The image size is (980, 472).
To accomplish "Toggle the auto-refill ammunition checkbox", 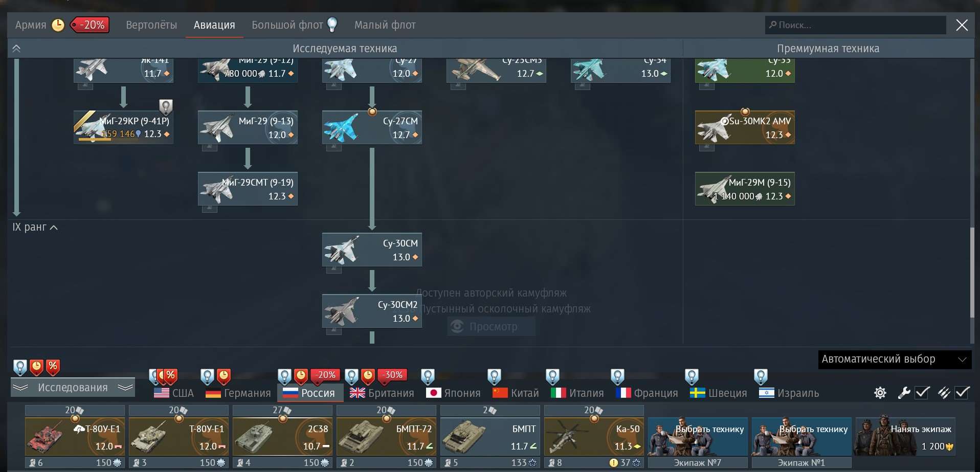I will pyautogui.click(x=962, y=392).
